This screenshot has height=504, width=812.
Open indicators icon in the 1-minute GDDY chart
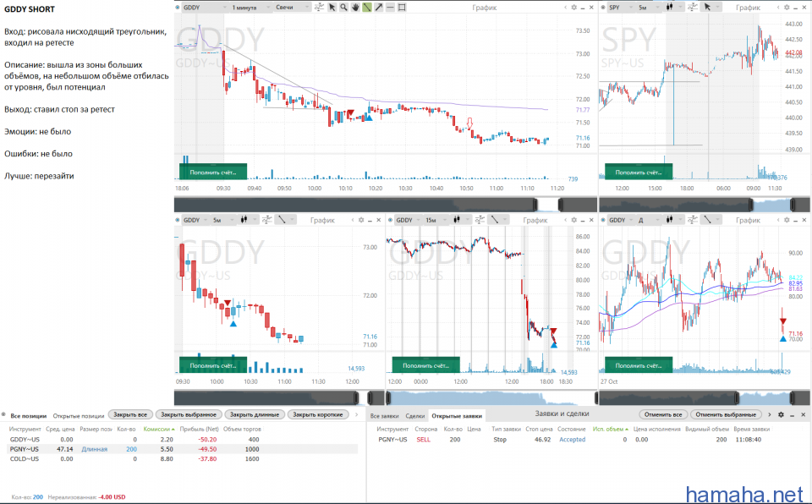[x=319, y=8]
